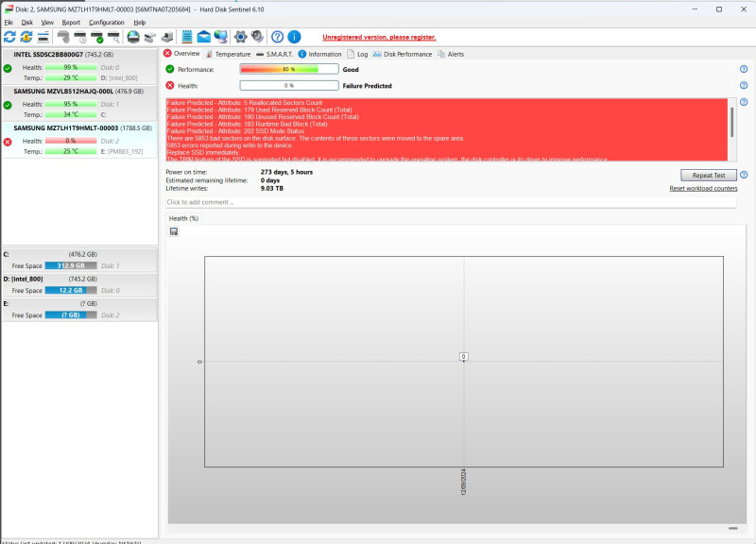The width and height of the screenshot is (756, 544).
Task: Click help icon next to Health row
Action: (x=744, y=85)
